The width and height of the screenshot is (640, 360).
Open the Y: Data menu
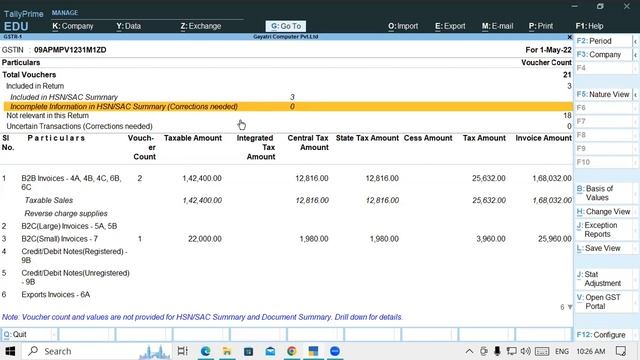point(129,26)
